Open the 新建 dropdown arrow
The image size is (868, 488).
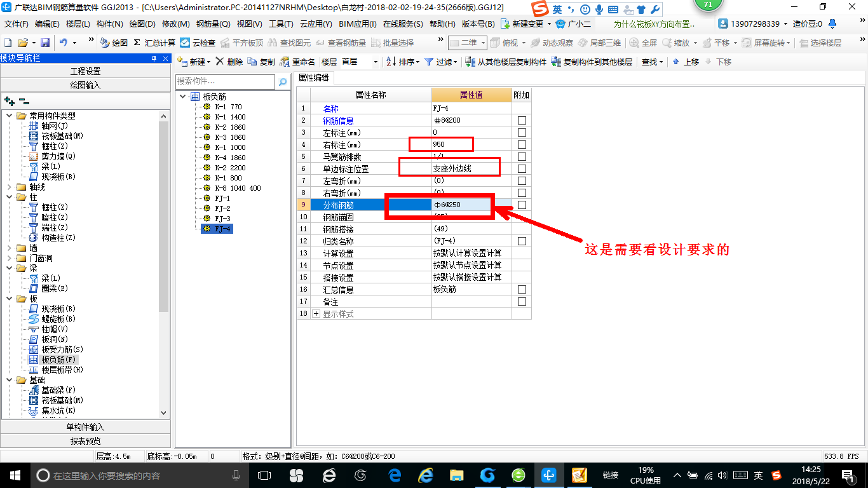pyautogui.click(x=208, y=62)
